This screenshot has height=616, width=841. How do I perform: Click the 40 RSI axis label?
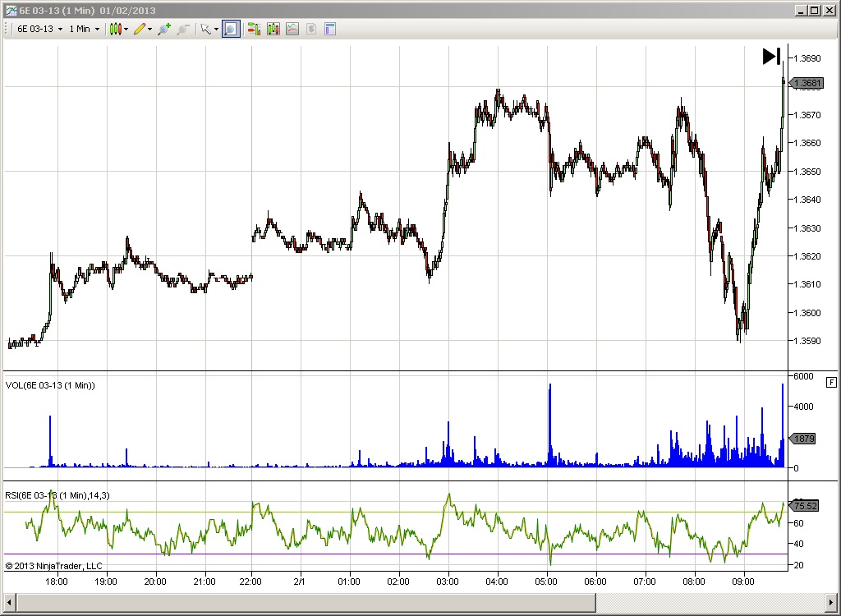[x=798, y=544]
